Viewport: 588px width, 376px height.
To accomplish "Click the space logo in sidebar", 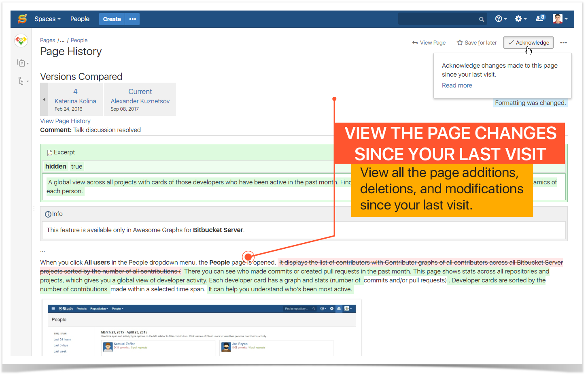I will pyautogui.click(x=21, y=41).
